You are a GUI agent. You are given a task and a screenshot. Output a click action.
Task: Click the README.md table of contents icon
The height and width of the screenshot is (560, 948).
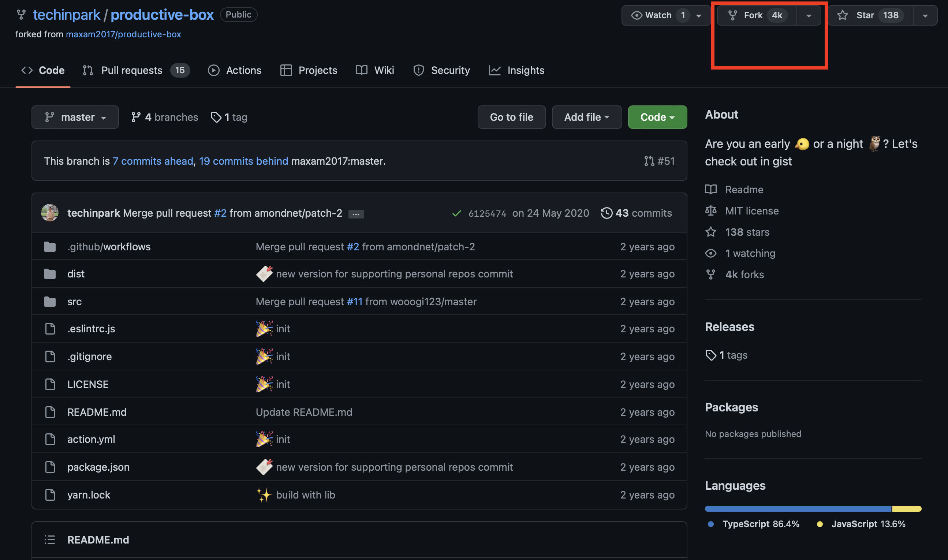[50, 540]
